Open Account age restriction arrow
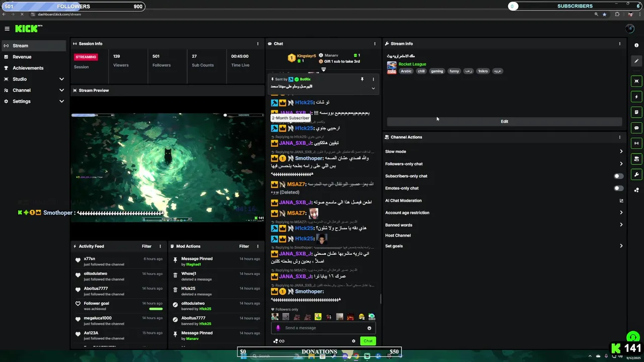The image size is (644, 362). click(x=621, y=213)
